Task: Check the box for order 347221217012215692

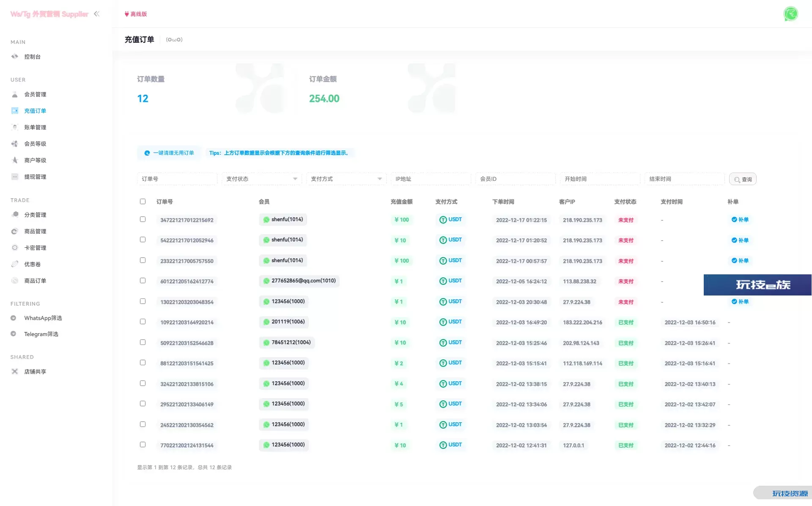Action: (x=143, y=219)
